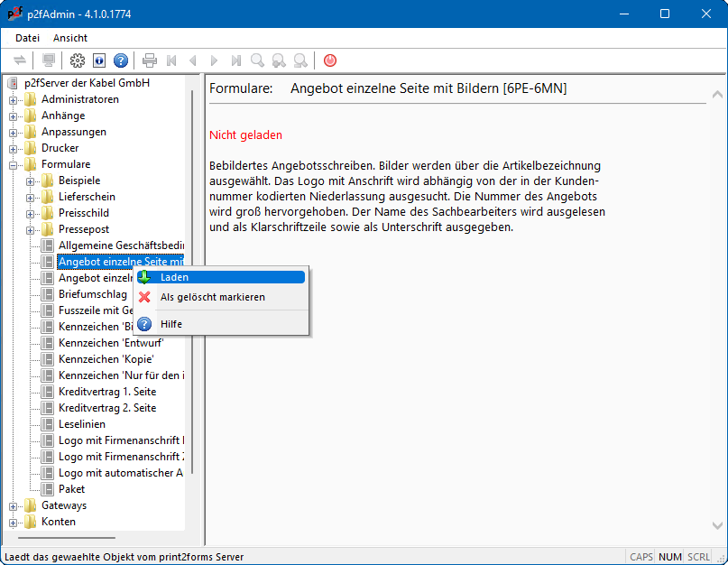Screen dimensions: 728x565
Task: Click scroll-down arrow of description pane
Action: [x=717, y=525]
